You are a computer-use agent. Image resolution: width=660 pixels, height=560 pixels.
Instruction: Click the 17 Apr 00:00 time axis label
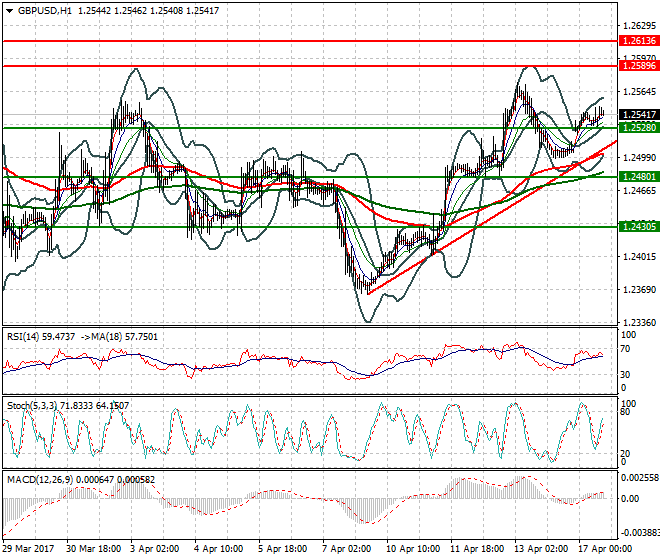[605, 549]
